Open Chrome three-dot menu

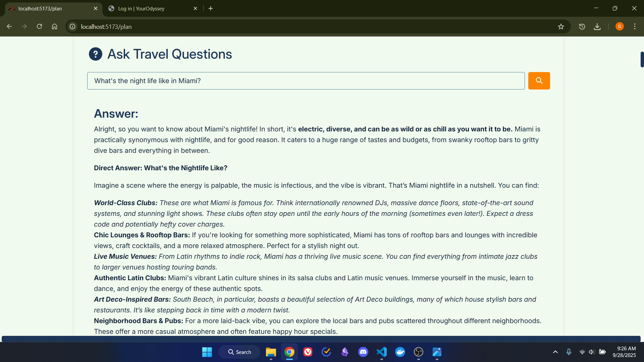635,26
